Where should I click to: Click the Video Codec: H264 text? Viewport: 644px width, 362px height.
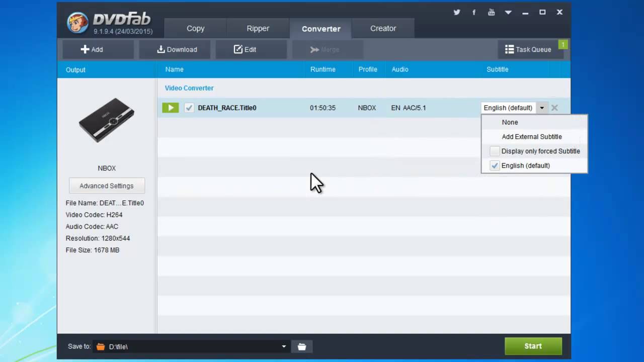coord(94,215)
